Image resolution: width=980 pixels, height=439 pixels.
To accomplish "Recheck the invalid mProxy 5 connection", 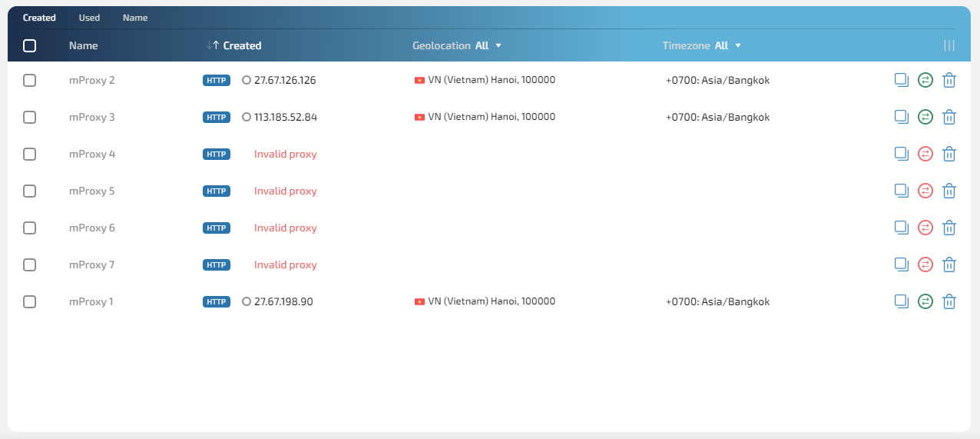I will (925, 191).
